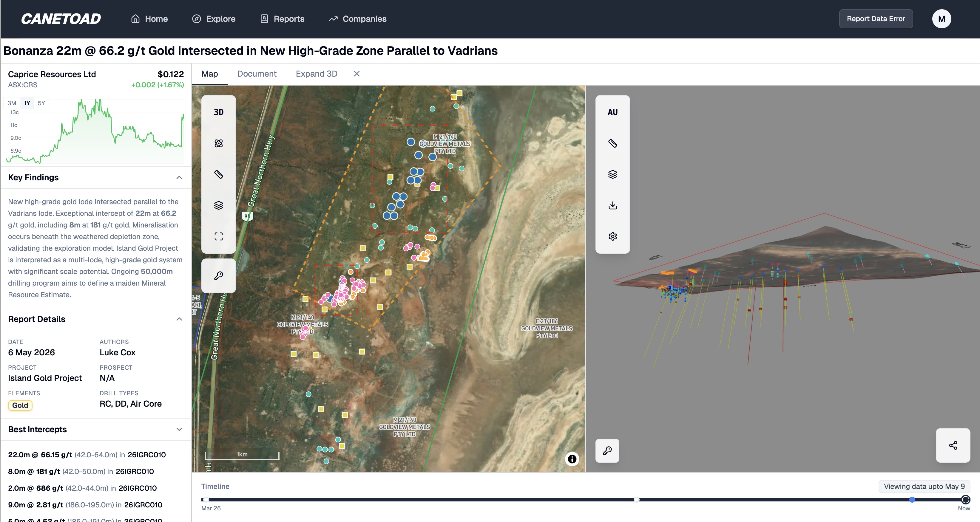
Task: Click the Viewing data upto May 9 label
Action: click(924, 486)
